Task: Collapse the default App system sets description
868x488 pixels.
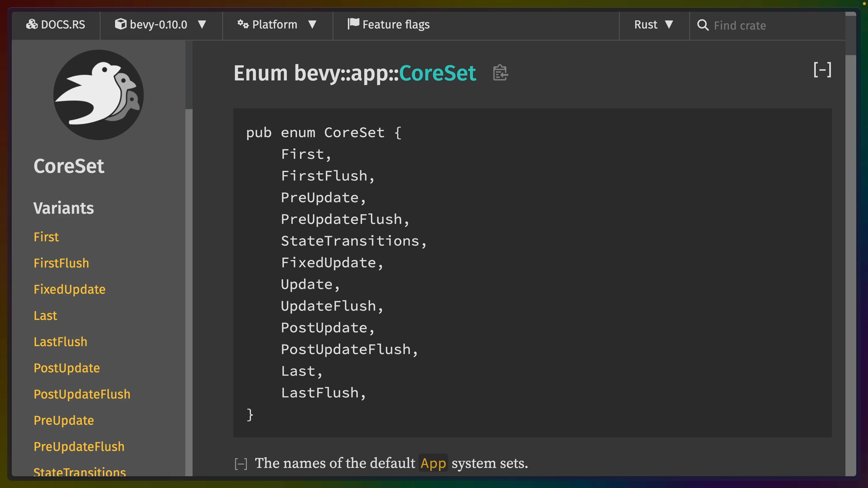Action: pos(241,464)
